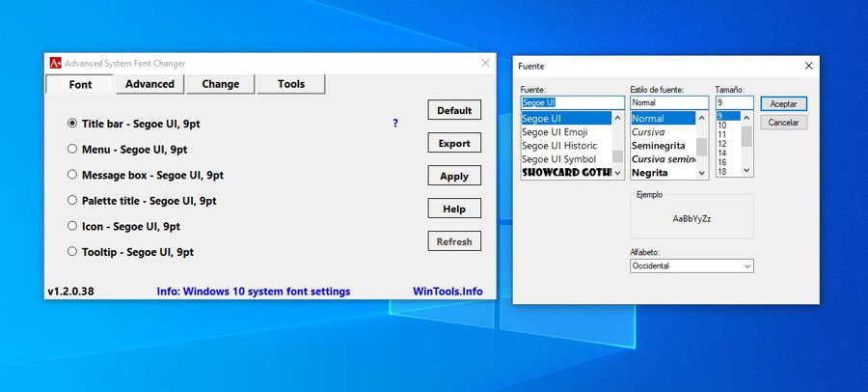This screenshot has width=868, height=392.
Task: Click the Export button
Action: 454,143
